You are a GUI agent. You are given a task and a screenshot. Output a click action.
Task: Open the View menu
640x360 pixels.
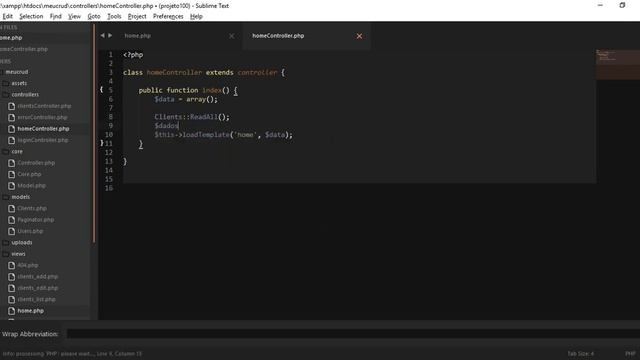pyautogui.click(x=74, y=16)
